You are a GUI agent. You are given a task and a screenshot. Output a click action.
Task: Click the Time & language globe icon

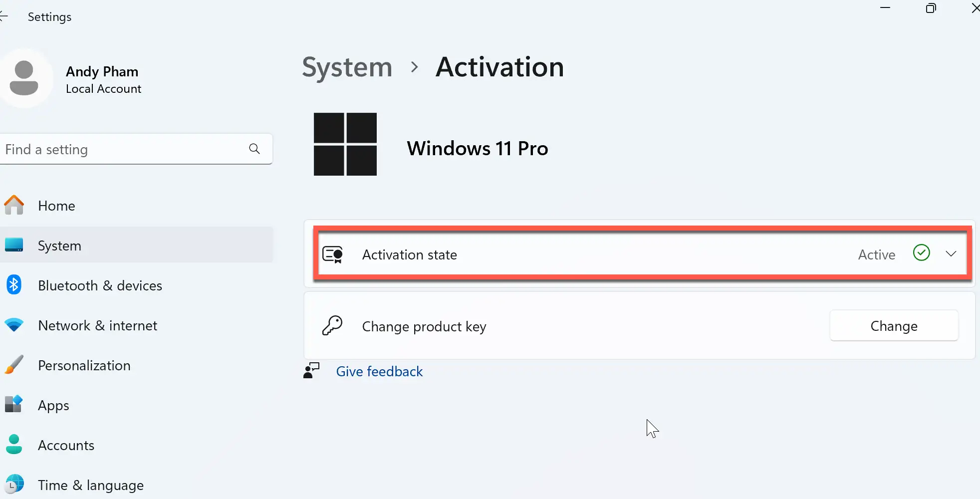(x=14, y=484)
